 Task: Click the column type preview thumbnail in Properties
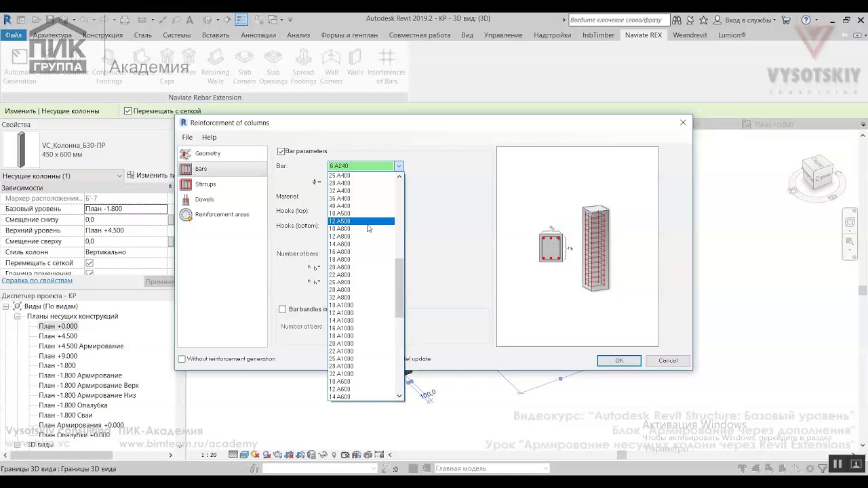(21, 149)
